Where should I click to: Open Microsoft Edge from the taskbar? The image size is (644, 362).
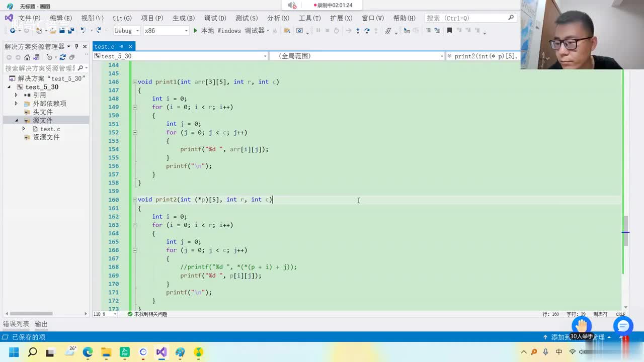(88, 352)
